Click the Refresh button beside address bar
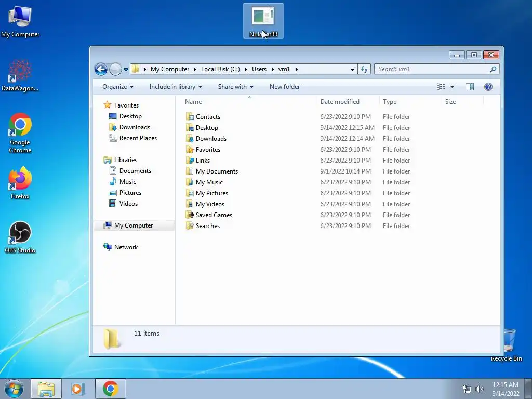The height and width of the screenshot is (399, 532). click(364, 69)
